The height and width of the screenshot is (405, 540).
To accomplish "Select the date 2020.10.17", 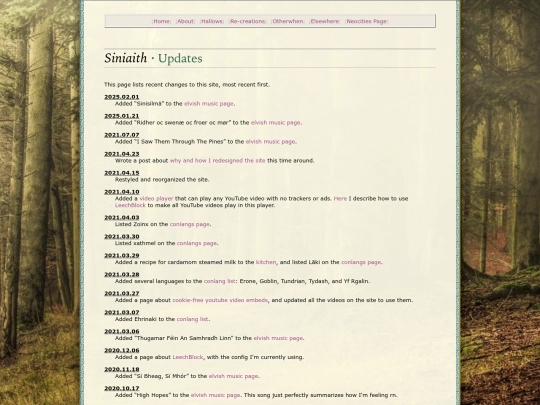I will 122,388.
